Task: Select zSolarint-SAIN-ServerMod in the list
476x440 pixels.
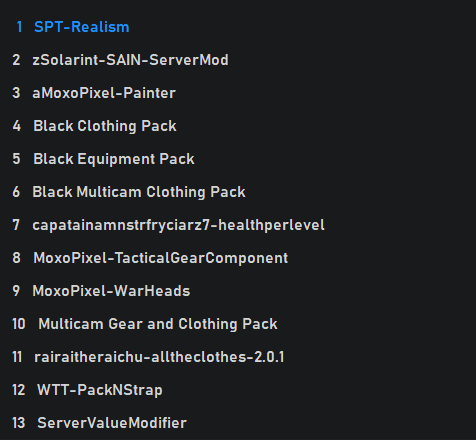Action: coord(130,60)
